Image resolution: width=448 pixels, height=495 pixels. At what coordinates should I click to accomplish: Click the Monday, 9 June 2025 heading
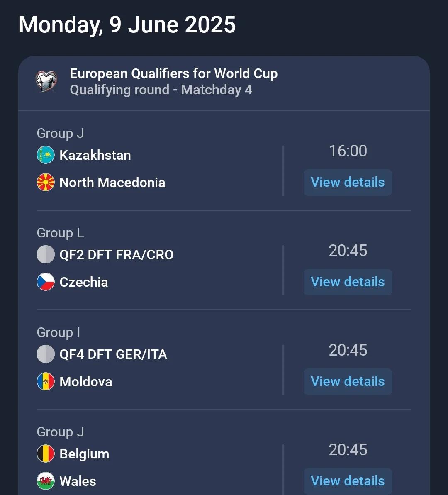point(127,25)
